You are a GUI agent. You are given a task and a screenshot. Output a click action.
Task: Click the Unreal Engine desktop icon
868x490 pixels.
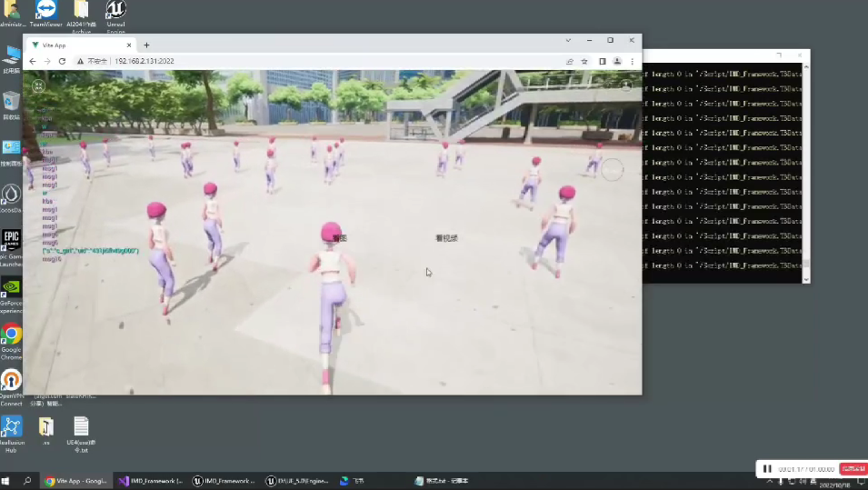pyautogui.click(x=115, y=11)
